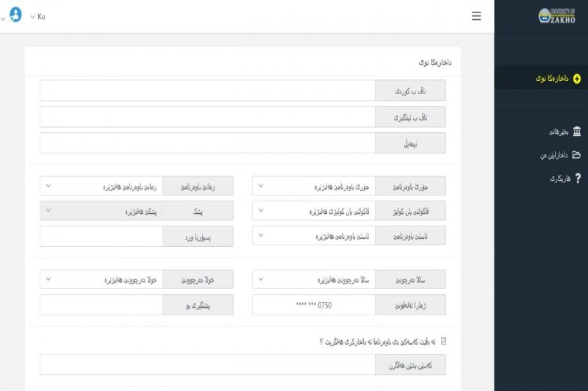Click the hamburger menu icon

(x=476, y=15)
